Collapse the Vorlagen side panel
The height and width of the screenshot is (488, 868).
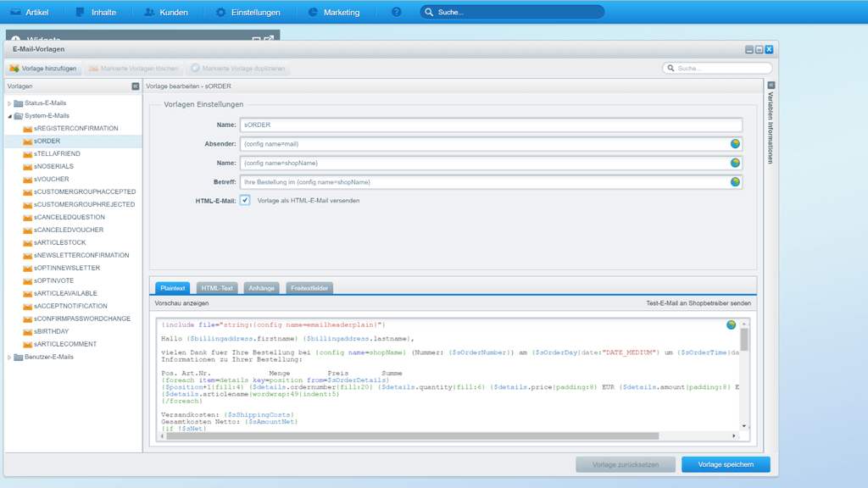click(x=135, y=86)
